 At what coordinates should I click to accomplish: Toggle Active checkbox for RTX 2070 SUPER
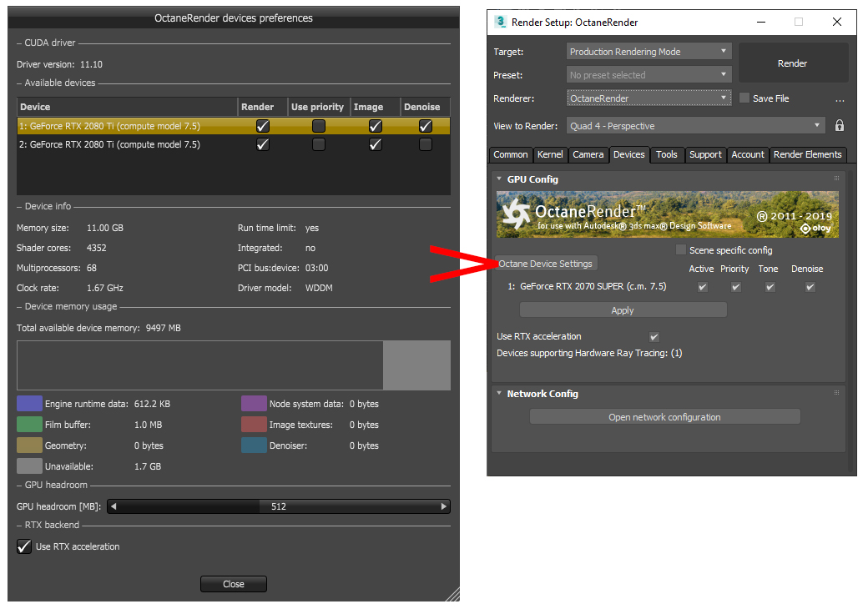(x=703, y=286)
